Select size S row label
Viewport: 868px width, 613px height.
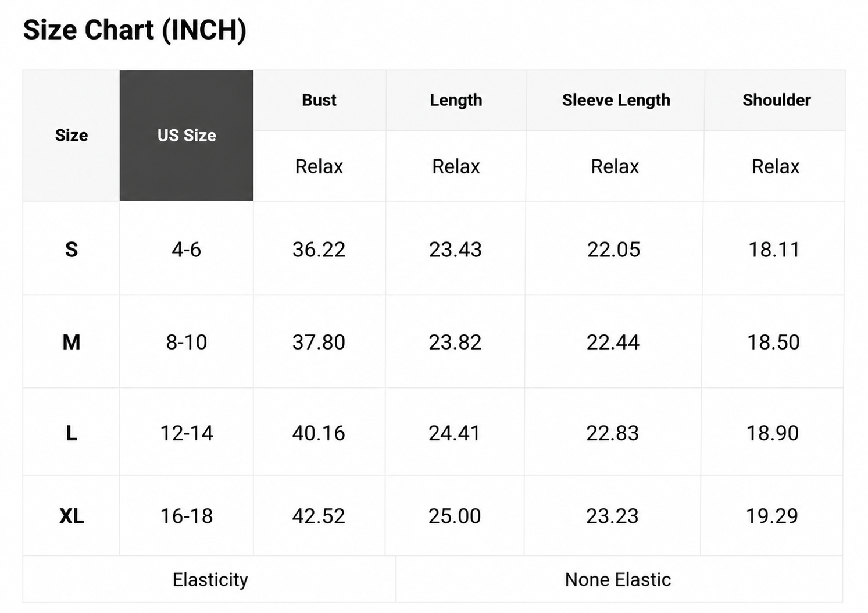point(72,249)
